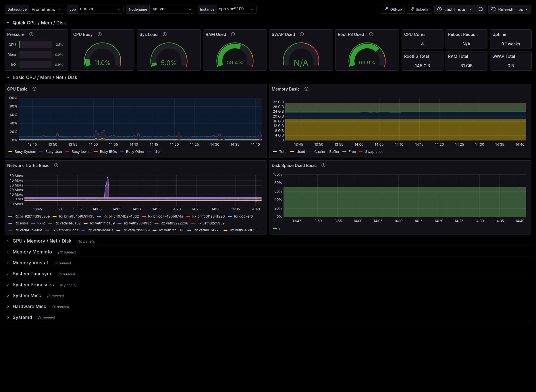The image size is (536, 392).
Task: Open the linkedIn link
Action: pos(419,9)
